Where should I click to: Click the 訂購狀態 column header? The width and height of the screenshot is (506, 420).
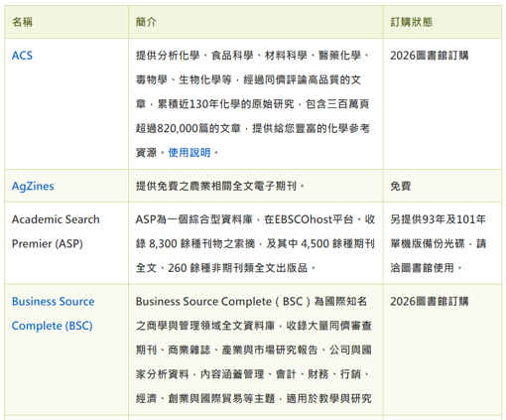[412, 22]
